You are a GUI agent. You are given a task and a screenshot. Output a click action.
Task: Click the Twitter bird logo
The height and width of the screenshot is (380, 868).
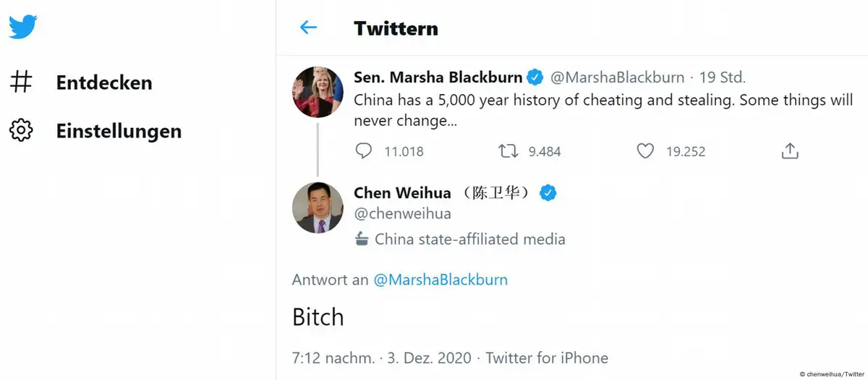pos(22,28)
